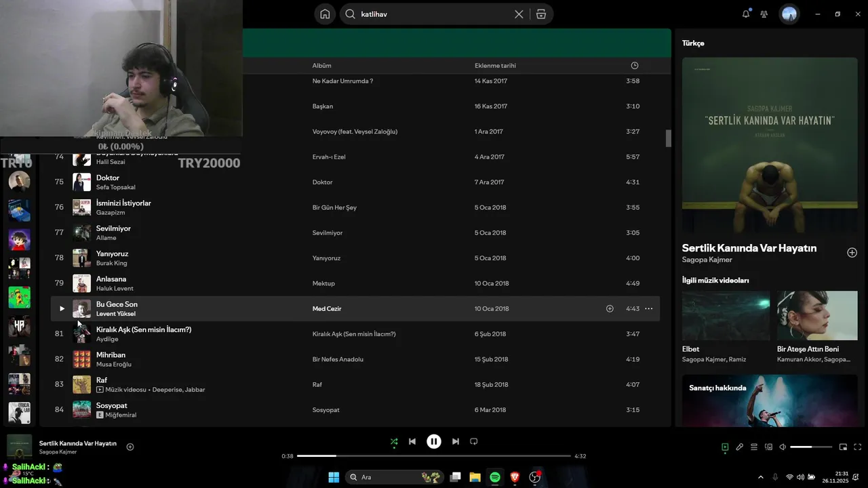Viewport: 868px width, 488px height.
Task: Toggle shuffle playback
Action: click(x=394, y=441)
